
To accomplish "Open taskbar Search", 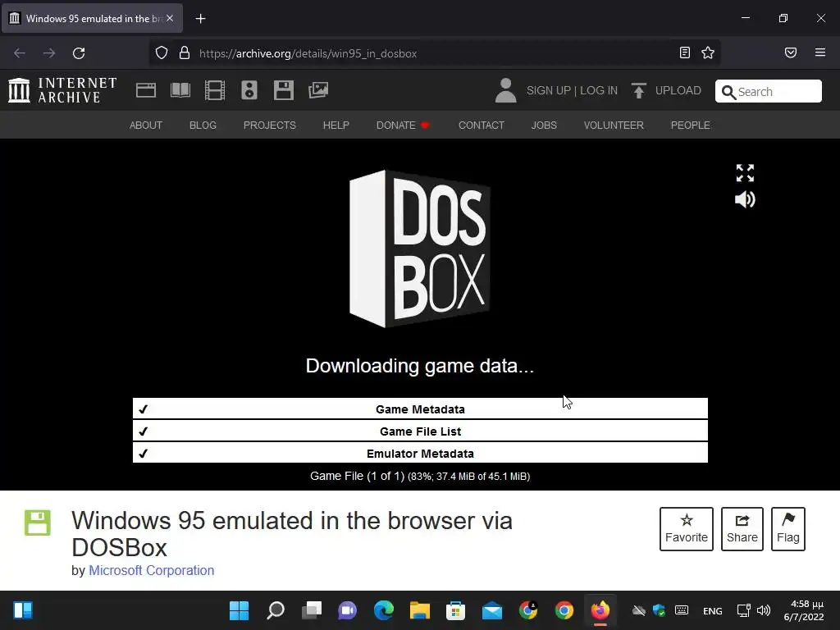I will pos(276,610).
